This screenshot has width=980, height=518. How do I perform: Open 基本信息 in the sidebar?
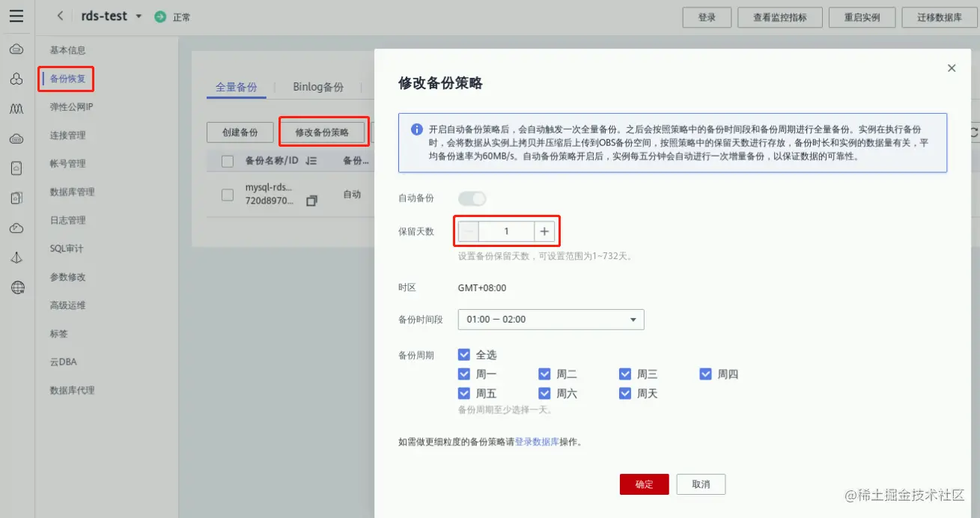pos(67,50)
